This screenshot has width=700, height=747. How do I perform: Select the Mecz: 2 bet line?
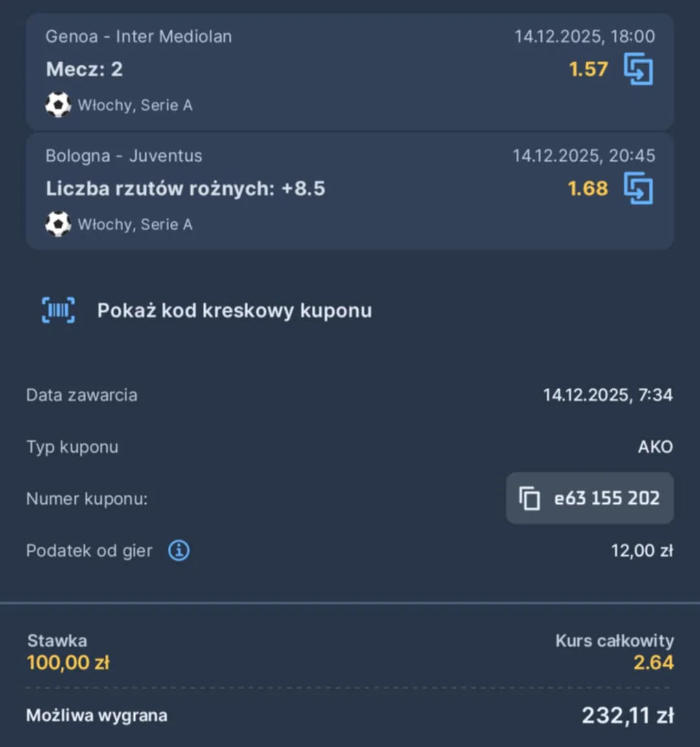[x=84, y=69]
